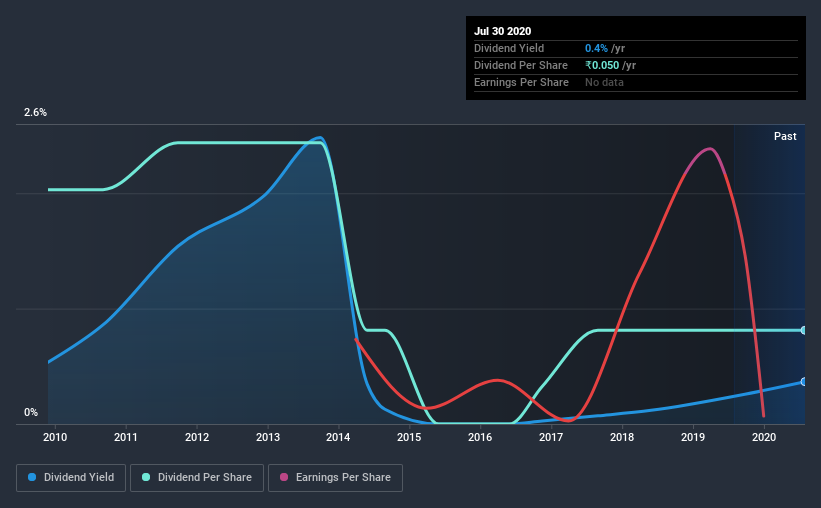Click the teal Dividend Per Share legend dot
821x508 pixels.
(146, 477)
